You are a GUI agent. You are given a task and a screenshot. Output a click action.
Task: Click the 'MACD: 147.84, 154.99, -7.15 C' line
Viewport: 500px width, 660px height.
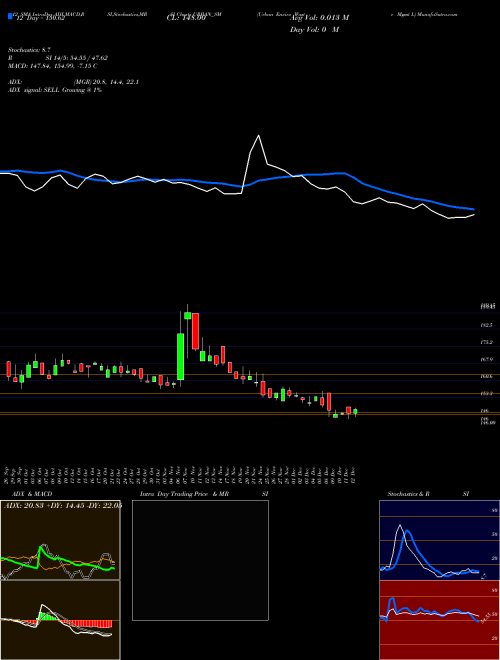pos(53,66)
